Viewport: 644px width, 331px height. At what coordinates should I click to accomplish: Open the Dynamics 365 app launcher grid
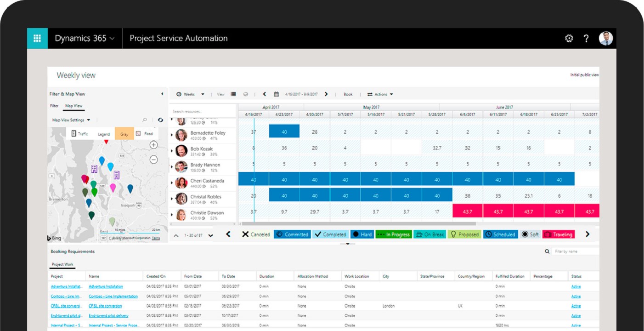tap(37, 38)
